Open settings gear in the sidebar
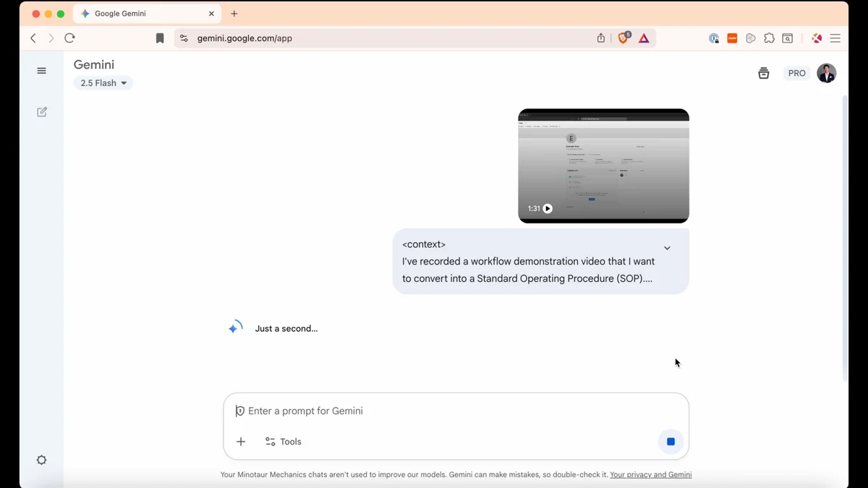 42,461
